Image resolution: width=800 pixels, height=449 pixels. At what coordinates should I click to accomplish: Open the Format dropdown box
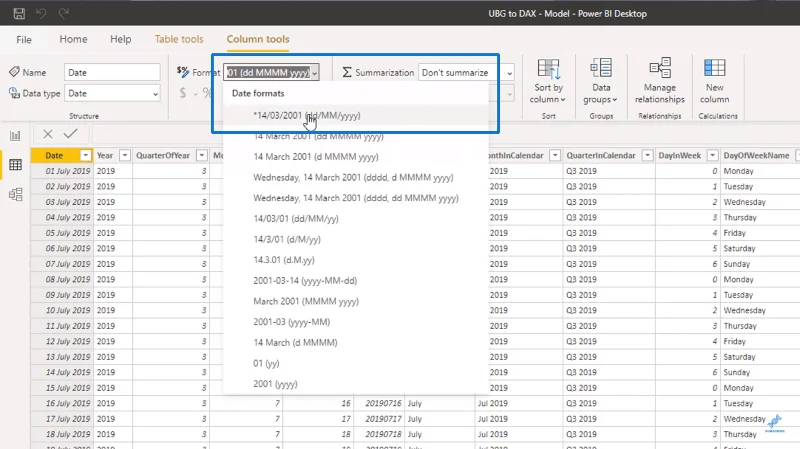pyautogui.click(x=271, y=72)
